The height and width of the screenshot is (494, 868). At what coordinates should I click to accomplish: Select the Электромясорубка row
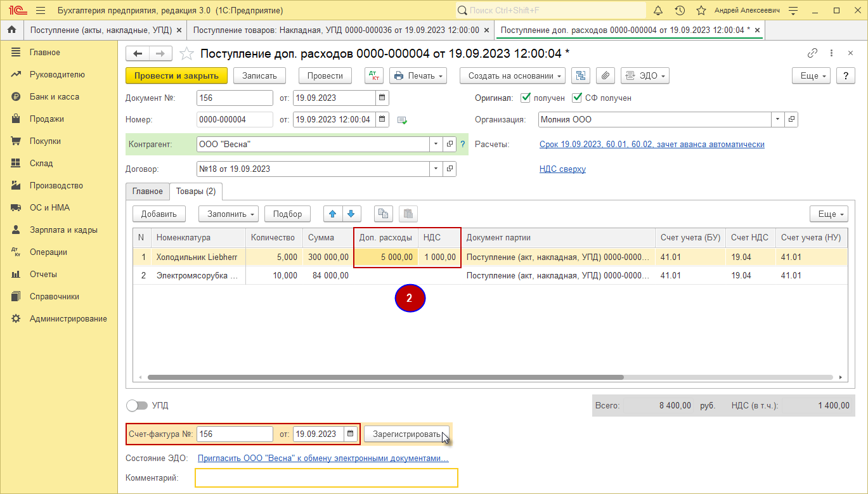pos(489,275)
